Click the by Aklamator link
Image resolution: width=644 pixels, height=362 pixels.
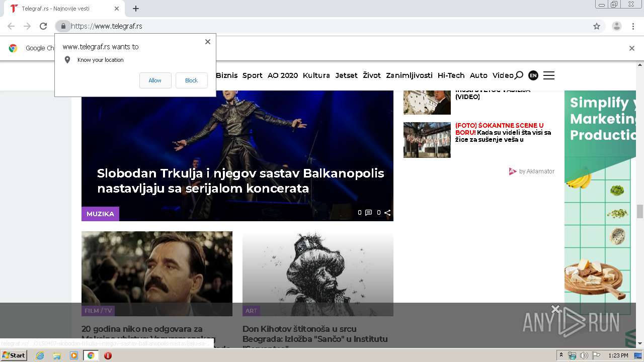coord(532,171)
